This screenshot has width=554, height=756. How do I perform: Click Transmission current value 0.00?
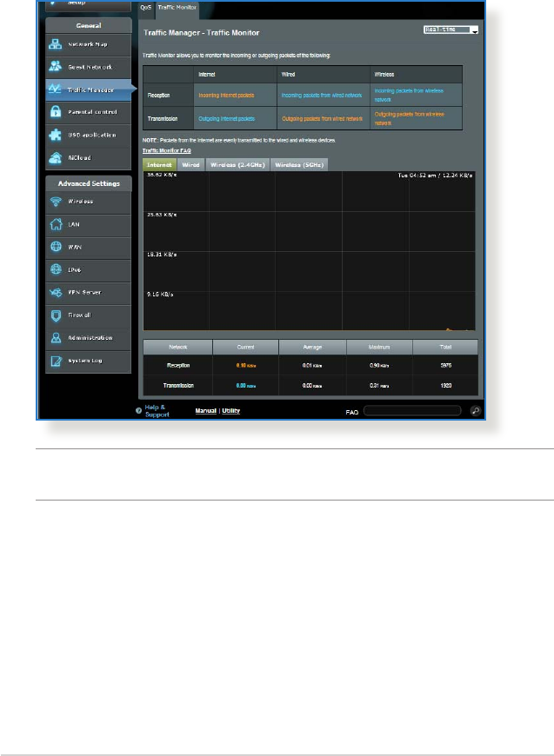tap(245, 386)
